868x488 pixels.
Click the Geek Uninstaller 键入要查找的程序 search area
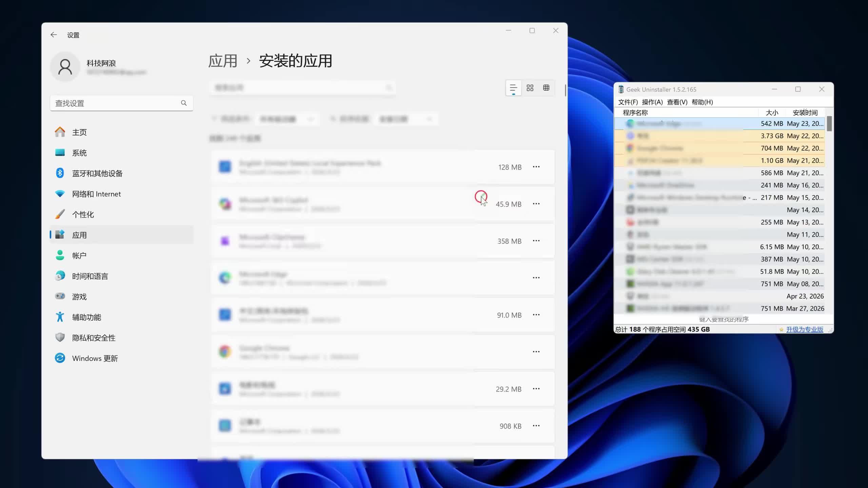pyautogui.click(x=724, y=320)
